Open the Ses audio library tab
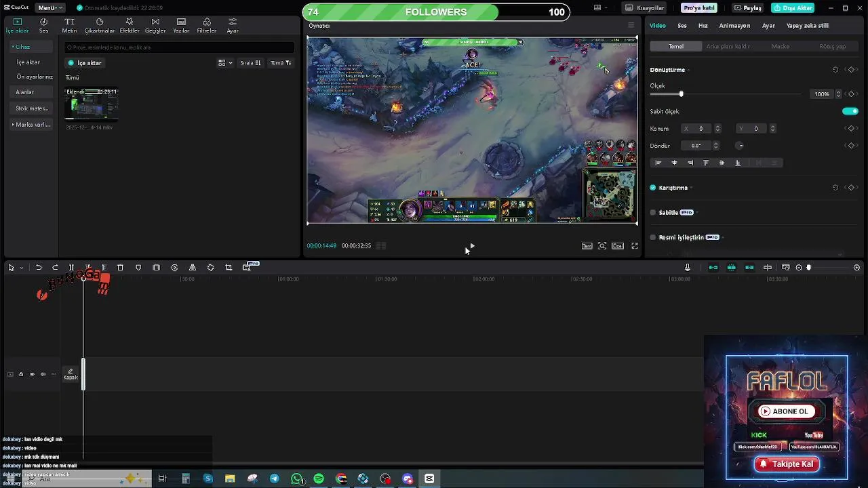The image size is (868, 488). [x=43, y=26]
